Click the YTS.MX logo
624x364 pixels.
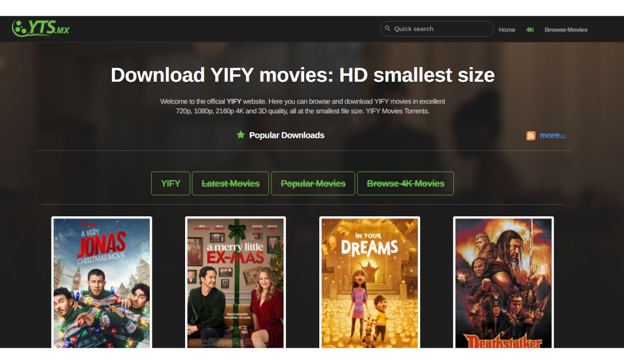click(x=41, y=28)
